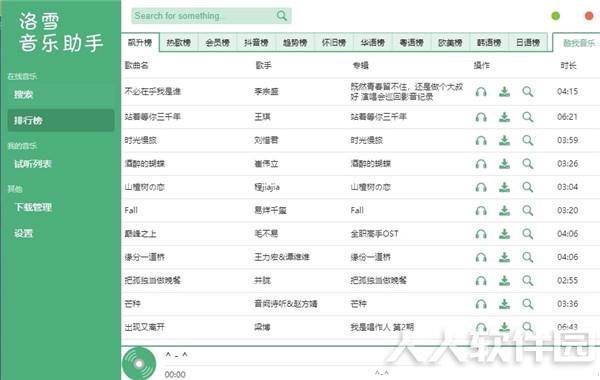The width and height of the screenshot is (600, 380).
Task: Open 试听列表 in sidebar
Action: 61,164
